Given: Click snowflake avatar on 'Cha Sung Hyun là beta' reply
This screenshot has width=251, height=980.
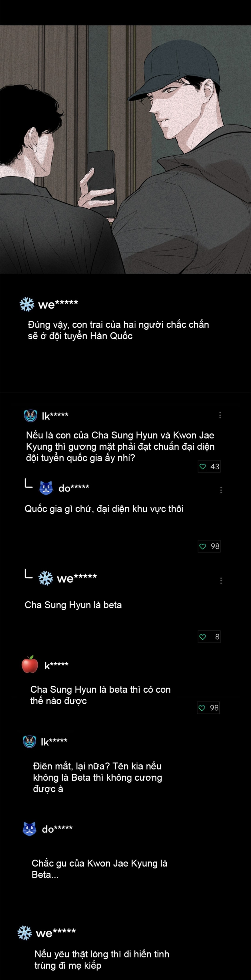Looking at the screenshot, I should point(46,578).
